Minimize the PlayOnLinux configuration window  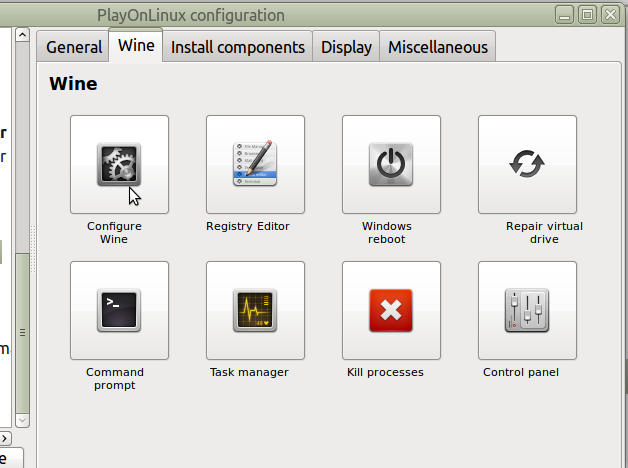[x=564, y=15]
